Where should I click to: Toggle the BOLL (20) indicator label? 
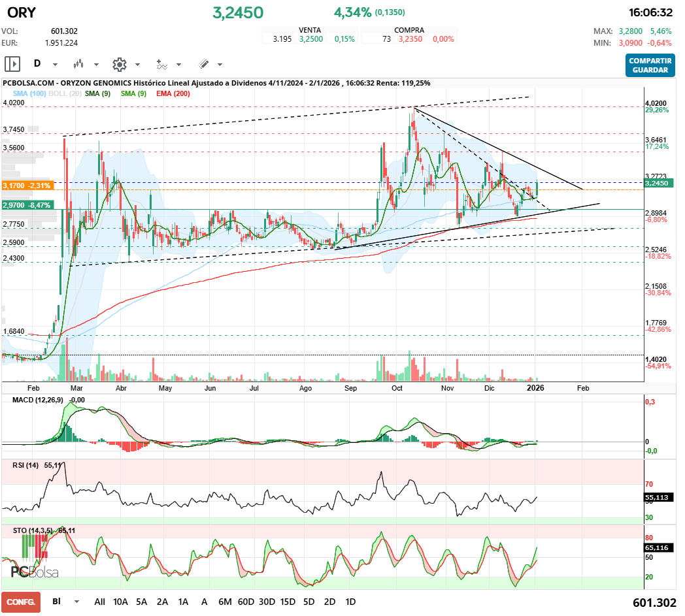point(63,93)
